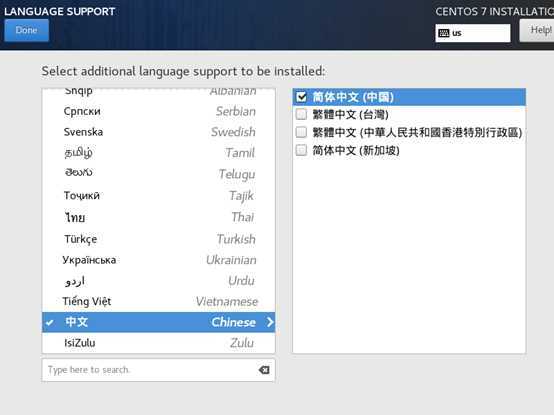Clear search with the backspace icon

[264, 370]
